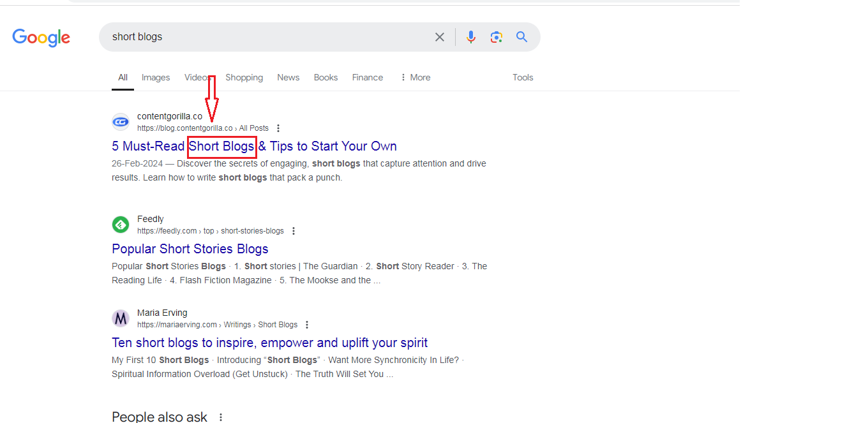Click 'Flash Fiction Magazine' in Feedly snippet
868x423 pixels.
225,280
